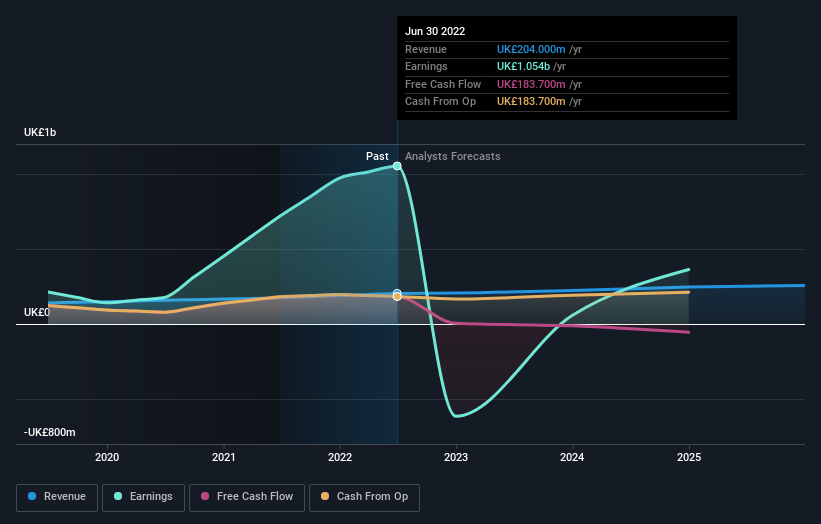This screenshot has height=524, width=821.
Task: Click the 2020 x-axis label
Action: [107, 458]
